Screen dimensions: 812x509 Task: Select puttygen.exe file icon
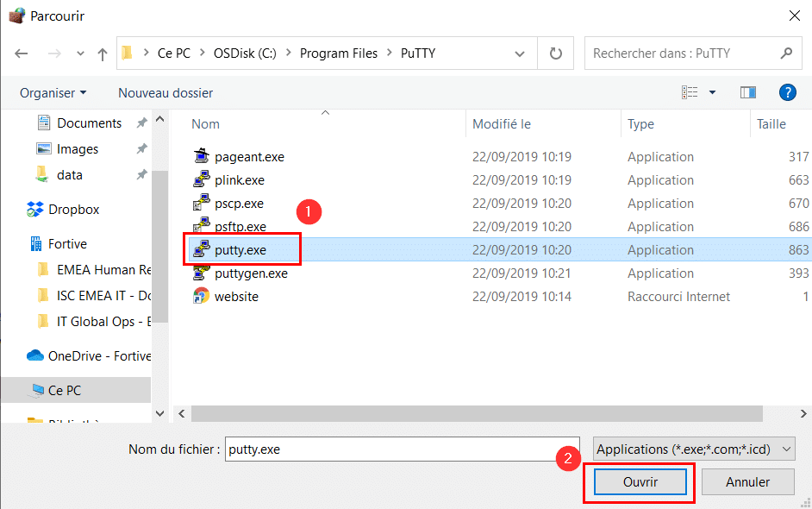point(202,272)
